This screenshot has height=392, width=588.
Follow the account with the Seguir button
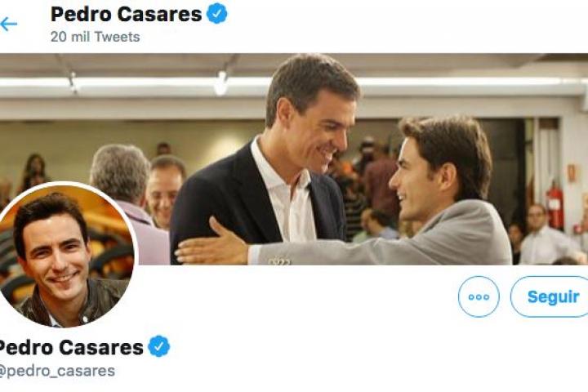(549, 296)
